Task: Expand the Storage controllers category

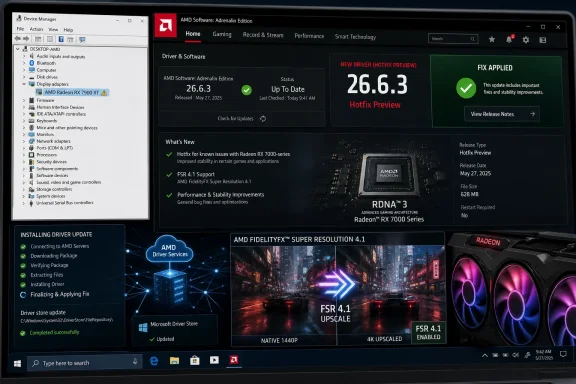Action: [24, 189]
